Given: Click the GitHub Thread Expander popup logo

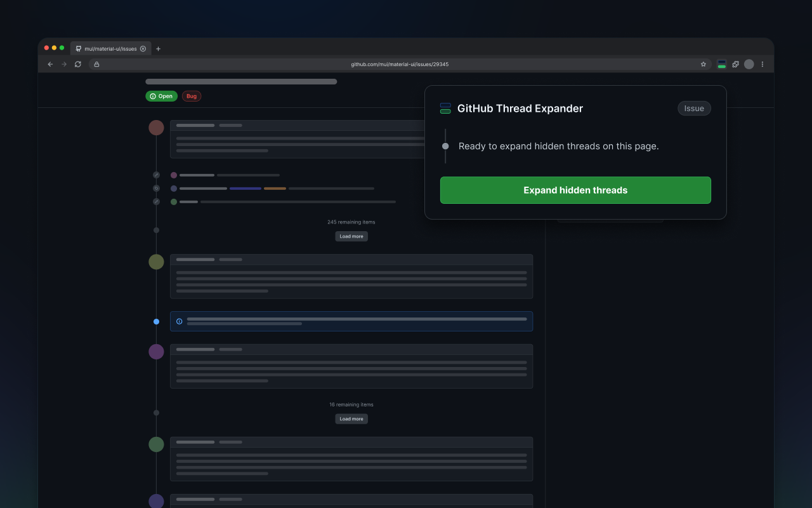Looking at the screenshot, I should [x=445, y=109].
